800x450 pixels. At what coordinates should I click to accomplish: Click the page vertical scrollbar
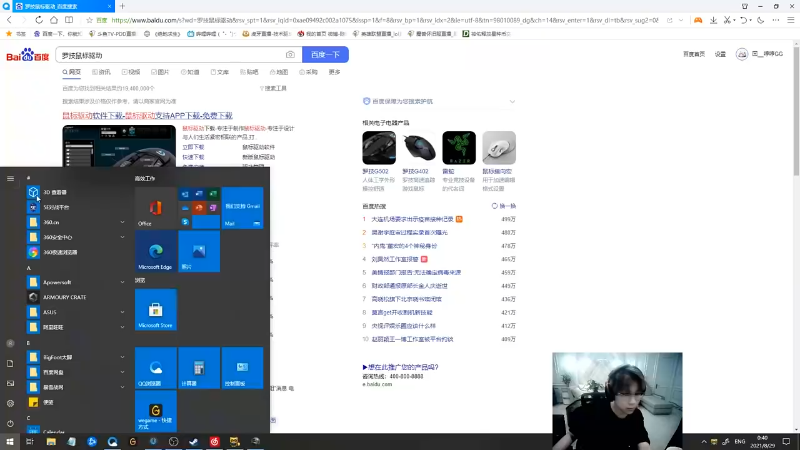tap(796, 110)
